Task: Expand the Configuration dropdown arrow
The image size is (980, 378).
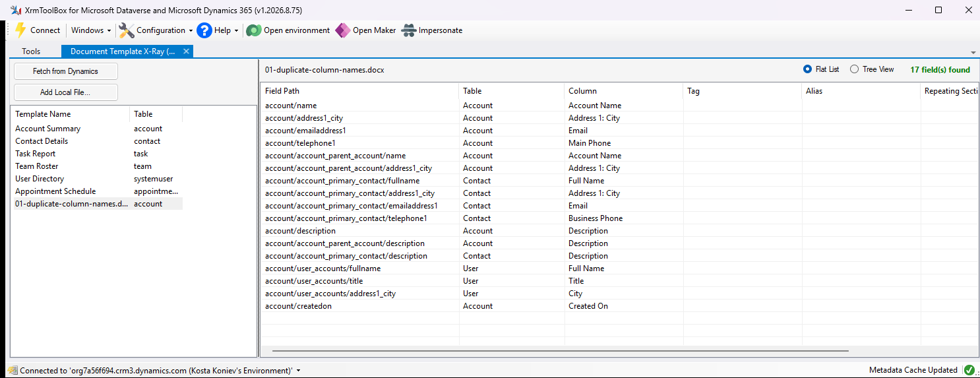Action: (x=191, y=30)
